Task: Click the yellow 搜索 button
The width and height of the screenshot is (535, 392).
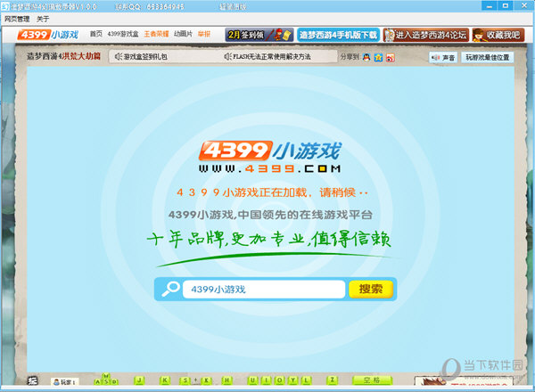Action: (371, 289)
